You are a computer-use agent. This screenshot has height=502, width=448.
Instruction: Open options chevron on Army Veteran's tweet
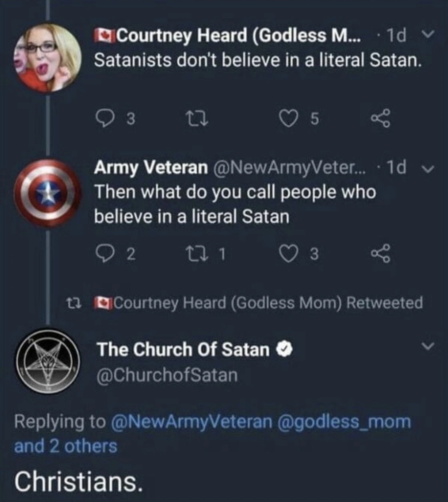click(x=428, y=168)
